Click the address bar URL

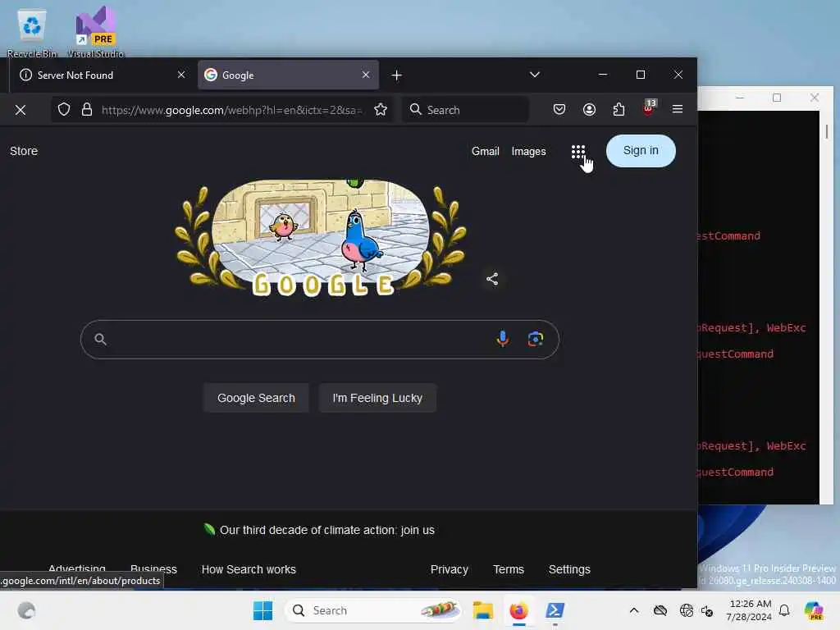231,111
